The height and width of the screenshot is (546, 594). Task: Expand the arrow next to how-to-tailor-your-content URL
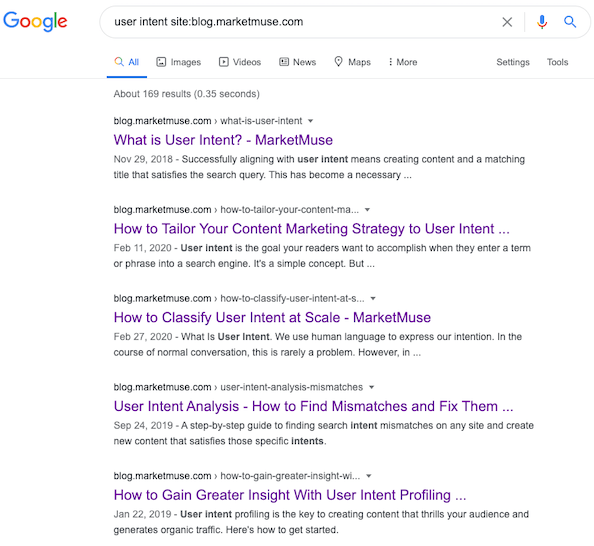pyautogui.click(x=367, y=210)
